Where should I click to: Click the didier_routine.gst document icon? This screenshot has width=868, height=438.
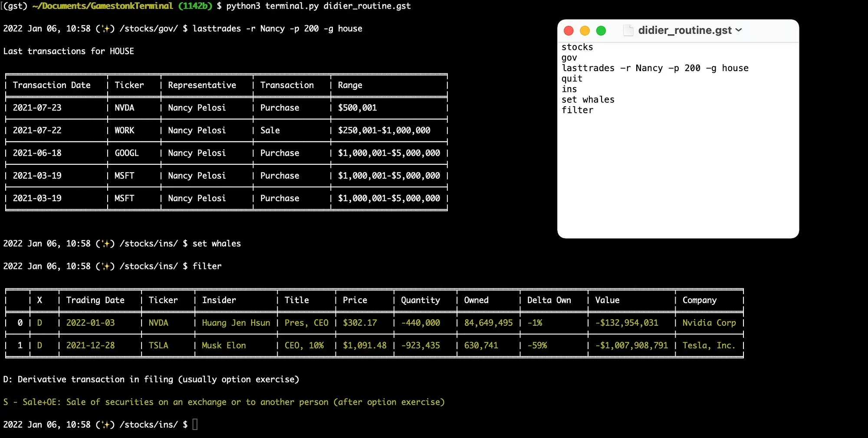click(x=628, y=30)
